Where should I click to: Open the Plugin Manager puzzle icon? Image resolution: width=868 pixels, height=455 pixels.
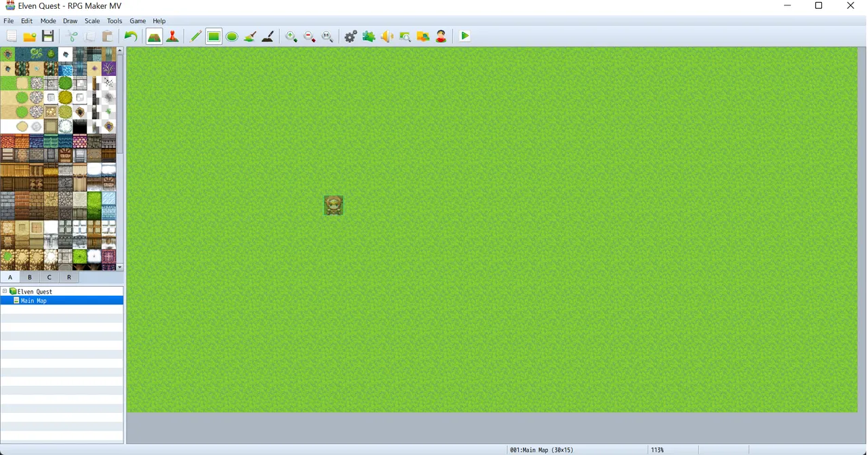click(x=369, y=37)
